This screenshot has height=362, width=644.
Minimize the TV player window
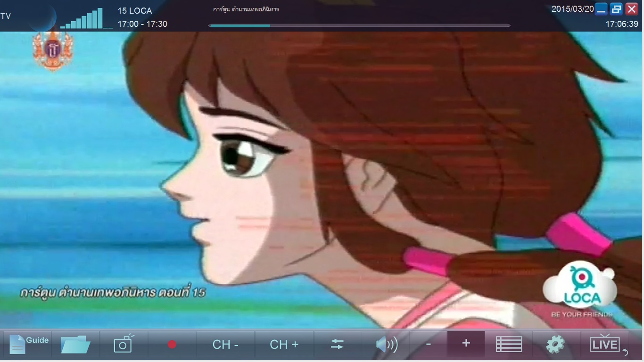pos(601,9)
